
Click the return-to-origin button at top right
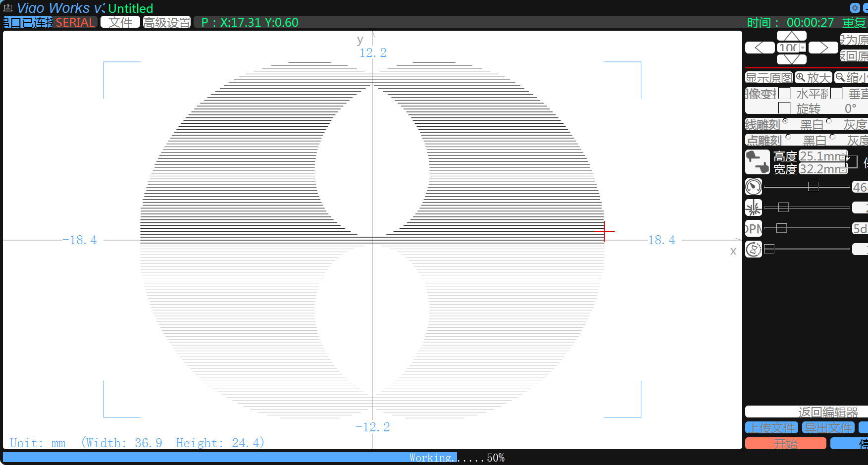point(854,55)
